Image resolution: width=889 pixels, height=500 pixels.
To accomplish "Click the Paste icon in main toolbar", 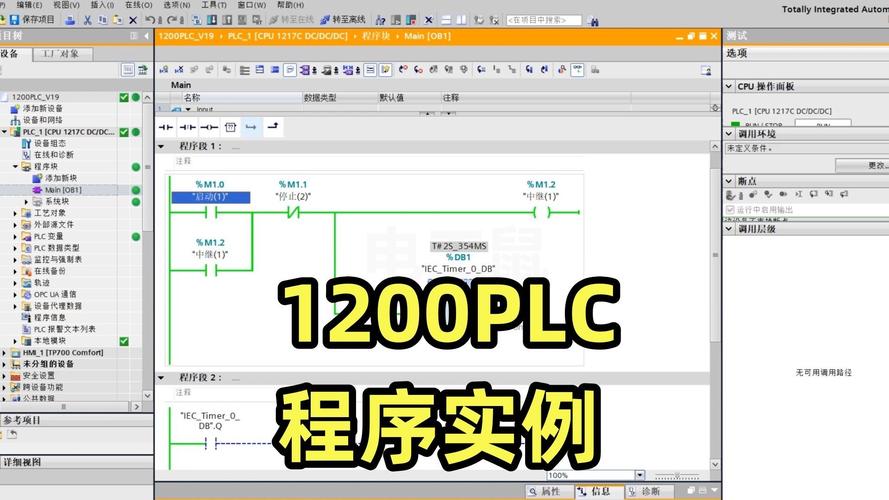I will point(117,20).
